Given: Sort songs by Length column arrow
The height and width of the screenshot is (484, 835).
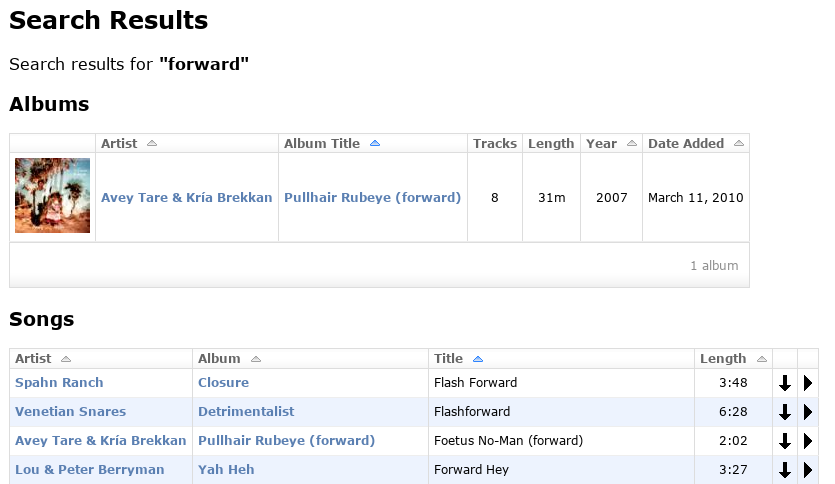Looking at the screenshot, I should 762,359.
